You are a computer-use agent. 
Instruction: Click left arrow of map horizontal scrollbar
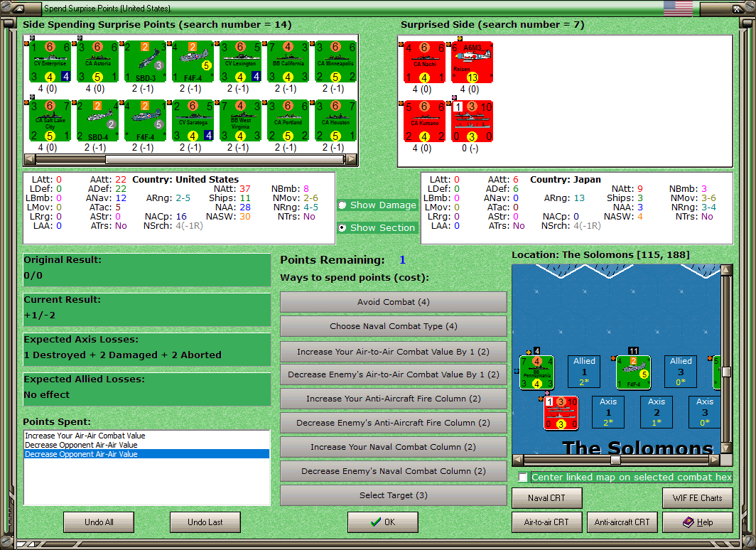click(518, 459)
